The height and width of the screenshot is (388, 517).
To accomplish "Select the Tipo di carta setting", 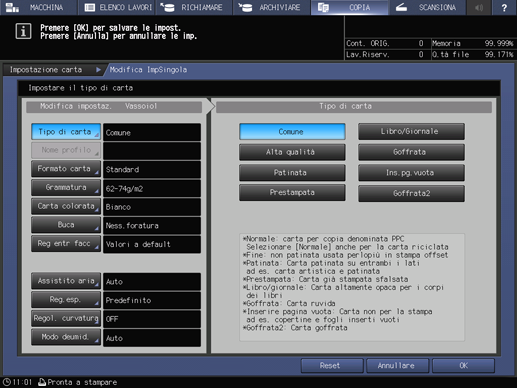I will (x=66, y=132).
